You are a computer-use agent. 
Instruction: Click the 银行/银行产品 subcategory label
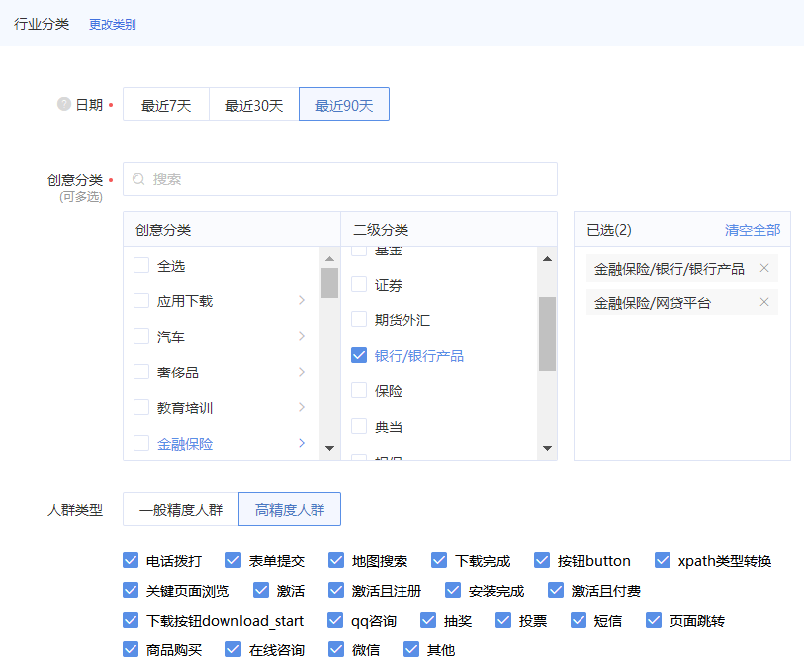click(419, 355)
